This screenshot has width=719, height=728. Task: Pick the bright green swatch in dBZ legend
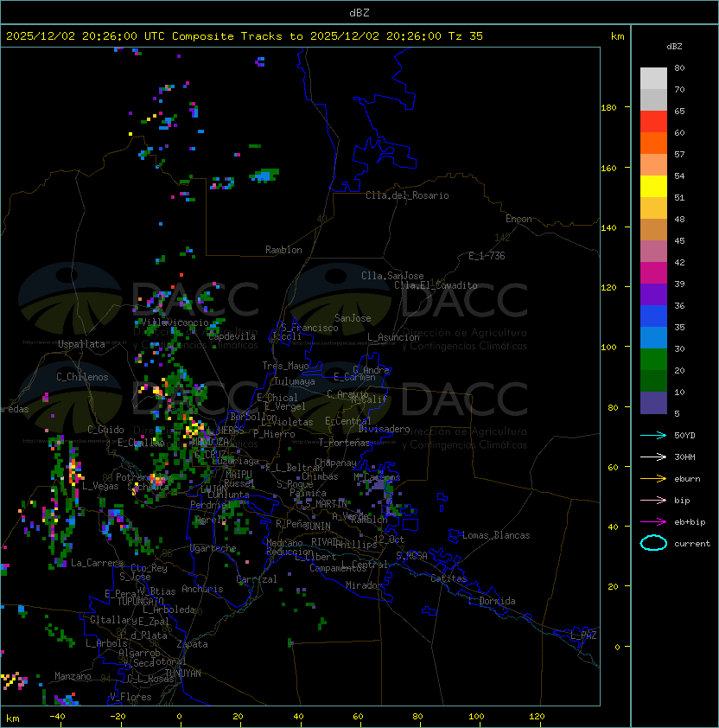click(x=653, y=359)
